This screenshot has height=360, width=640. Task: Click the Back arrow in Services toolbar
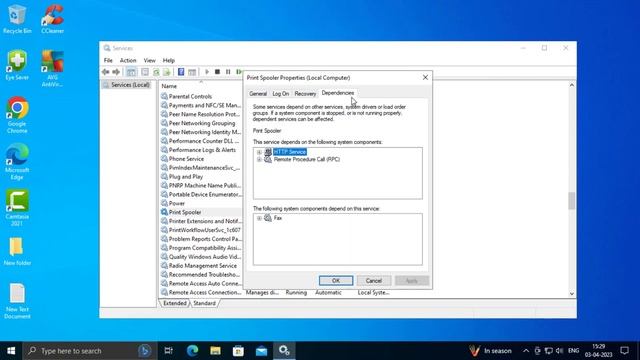point(106,72)
